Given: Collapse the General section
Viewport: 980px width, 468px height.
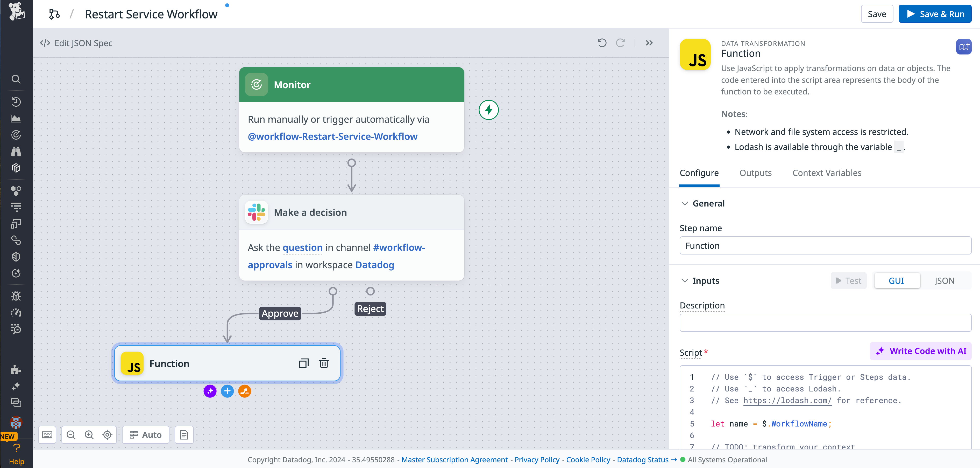Looking at the screenshot, I should (684, 203).
